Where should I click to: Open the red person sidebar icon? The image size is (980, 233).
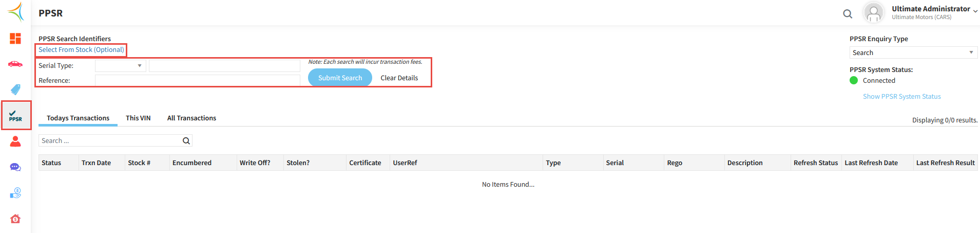15,141
